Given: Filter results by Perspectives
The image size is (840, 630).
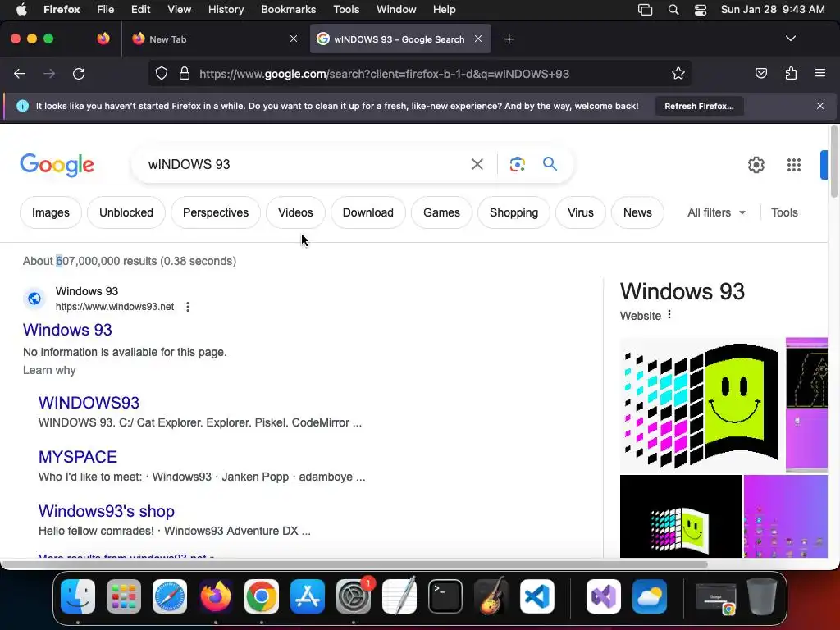Looking at the screenshot, I should coord(216,212).
